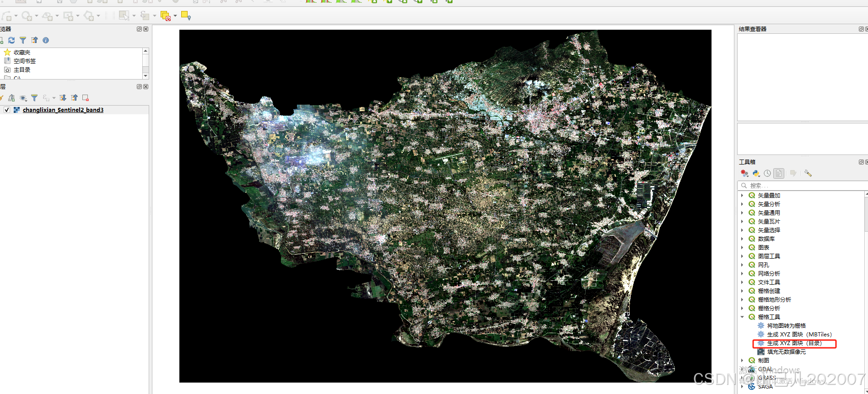Select the changlixian_Sentinel2_band3 layer

pos(63,110)
